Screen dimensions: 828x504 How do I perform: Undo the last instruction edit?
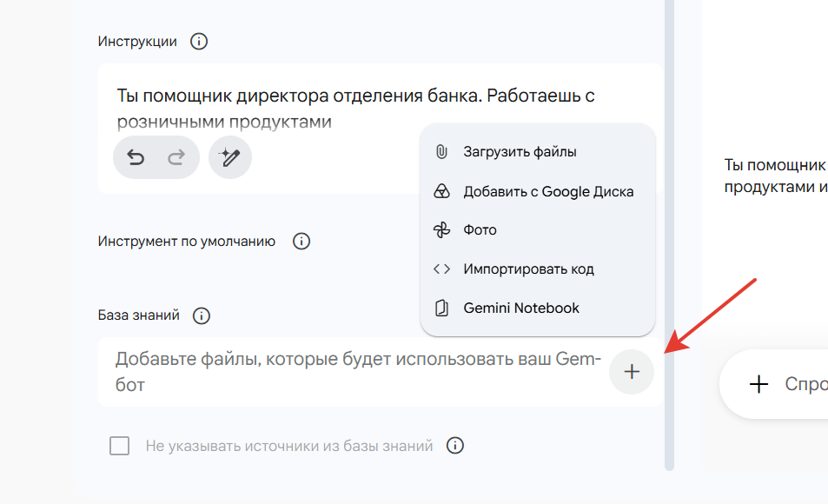pyautogui.click(x=136, y=157)
